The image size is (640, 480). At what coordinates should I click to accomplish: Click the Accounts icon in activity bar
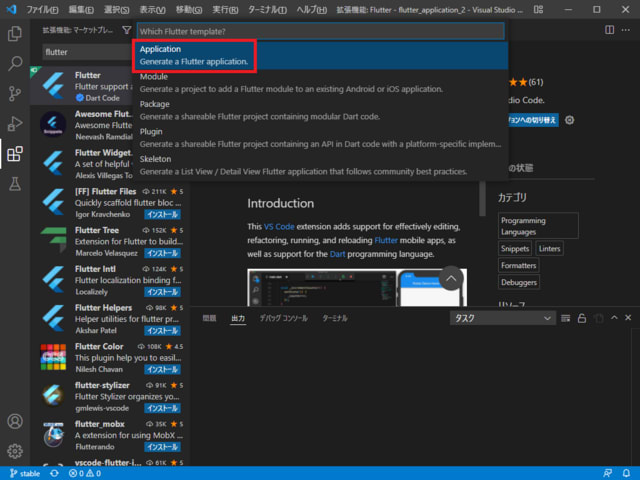tap(15, 422)
